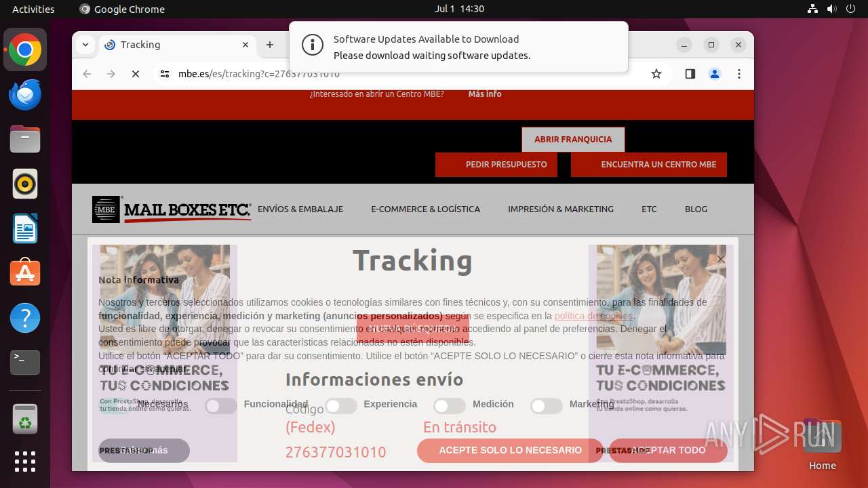Click the stop loading page icon
This screenshot has height=488, width=868.
pos(136,74)
